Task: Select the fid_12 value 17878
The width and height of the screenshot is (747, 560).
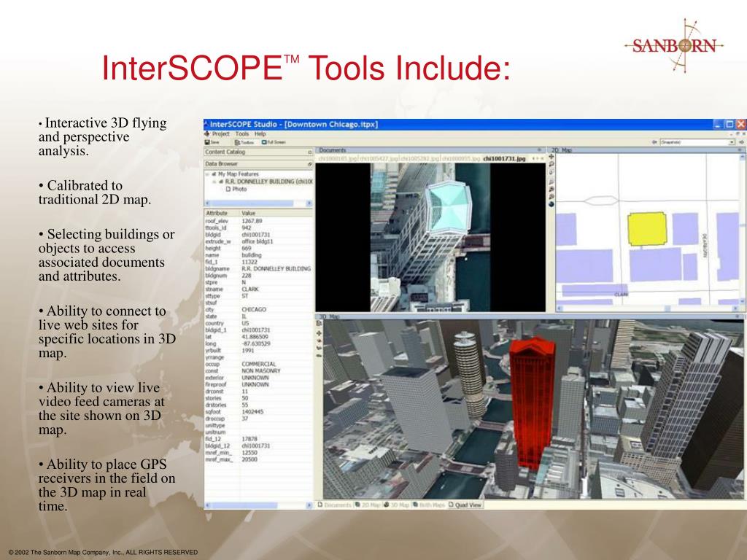Action: click(x=249, y=439)
